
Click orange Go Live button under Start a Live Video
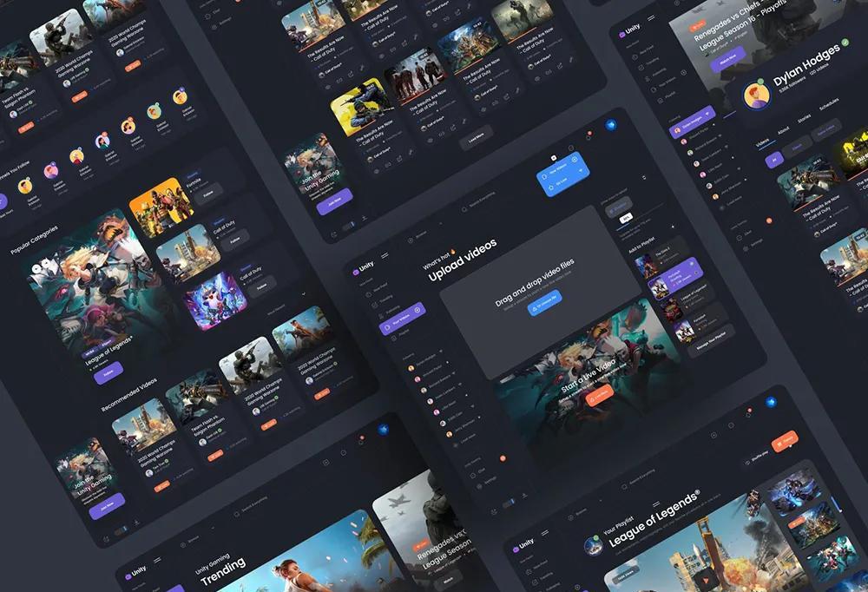(600, 396)
